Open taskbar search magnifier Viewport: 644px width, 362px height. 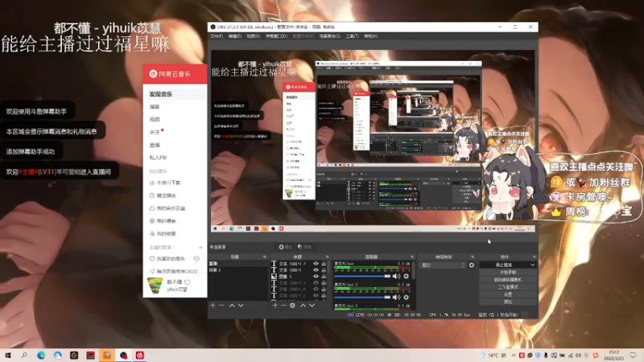pyautogui.click(x=24, y=356)
